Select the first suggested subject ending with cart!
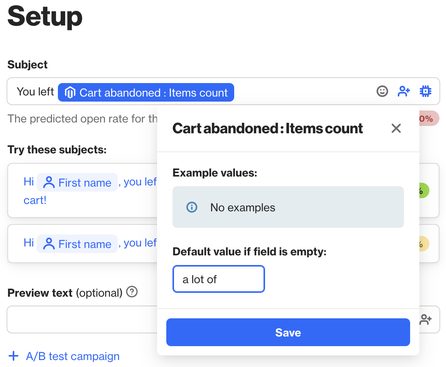Viewport: 446px width, 367px height. coord(82,190)
